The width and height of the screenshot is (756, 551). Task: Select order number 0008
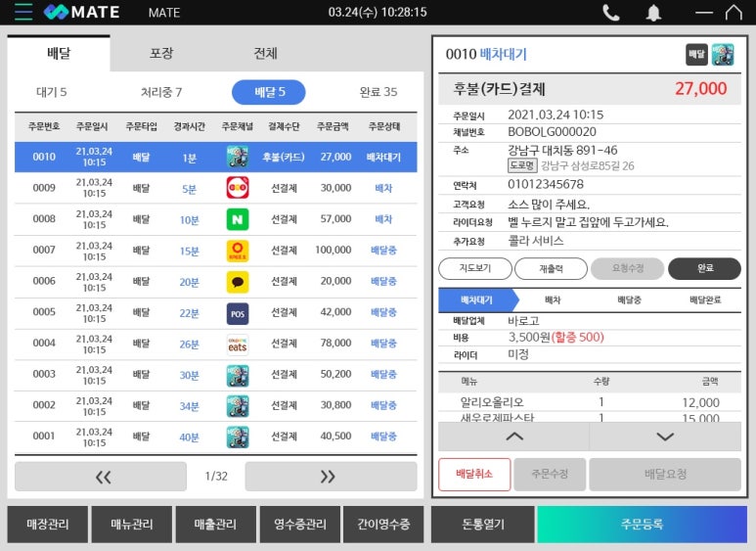click(x=44, y=219)
